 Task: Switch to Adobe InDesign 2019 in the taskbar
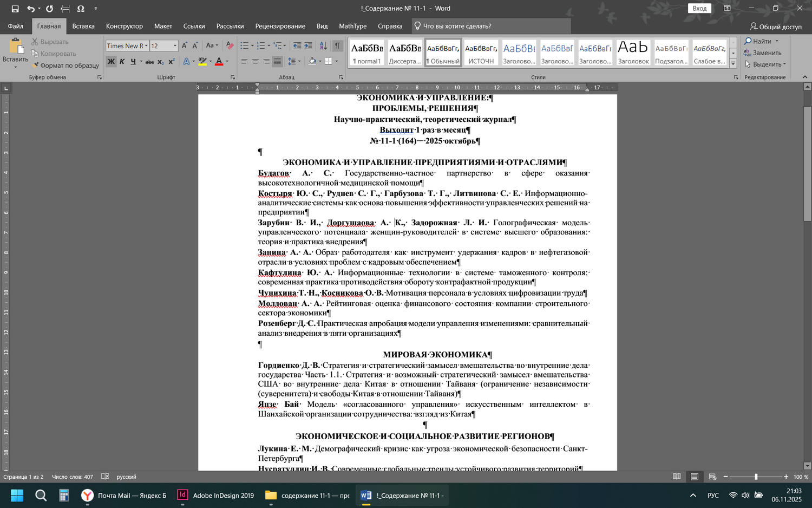pyautogui.click(x=216, y=496)
